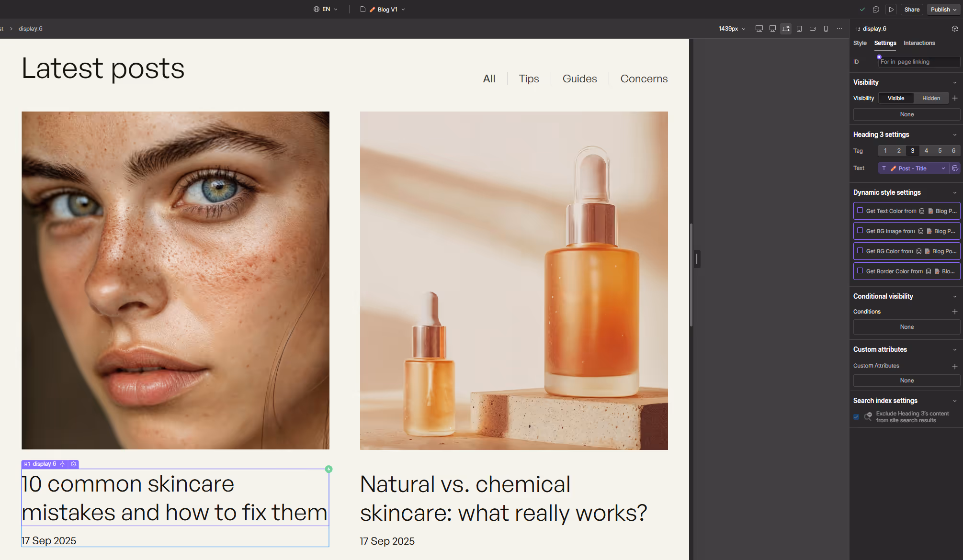Viewport: 963px width, 560px height.
Task: Collapse the Dynamic style settings section
Action: (x=955, y=192)
